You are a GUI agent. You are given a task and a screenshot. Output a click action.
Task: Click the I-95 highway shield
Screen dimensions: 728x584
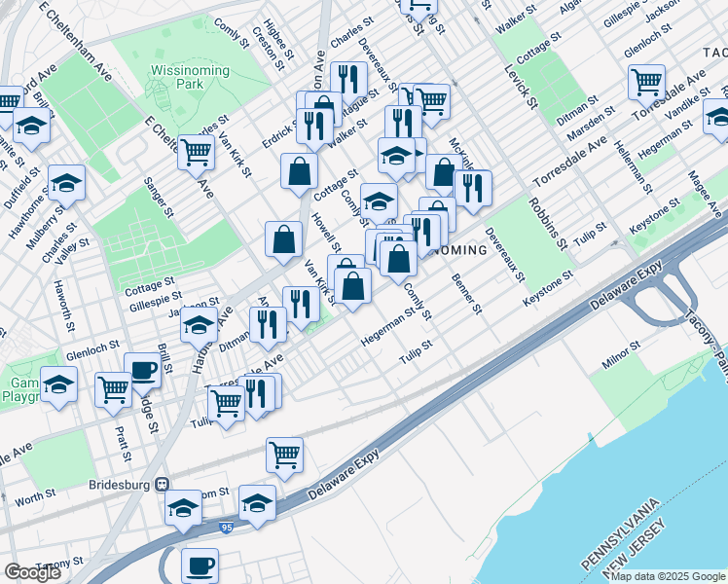(x=226, y=528)
